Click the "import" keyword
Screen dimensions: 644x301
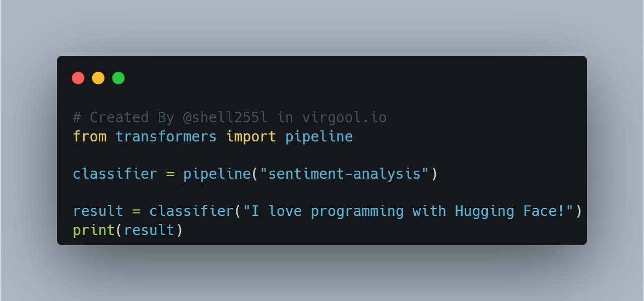pyautogui.click(x=251, y=136)
